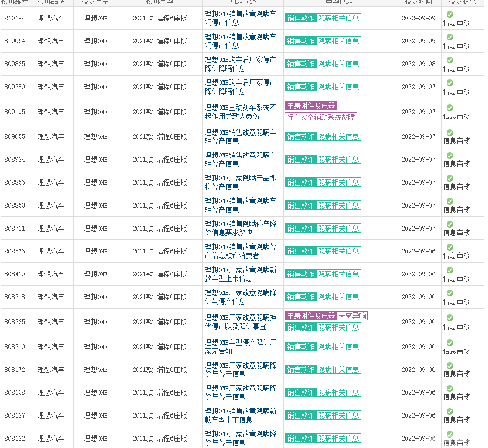Click the 隐瞒相关信息 tag in row 808122
Screen dimensions: 488x448
click(x=339, y=439)
